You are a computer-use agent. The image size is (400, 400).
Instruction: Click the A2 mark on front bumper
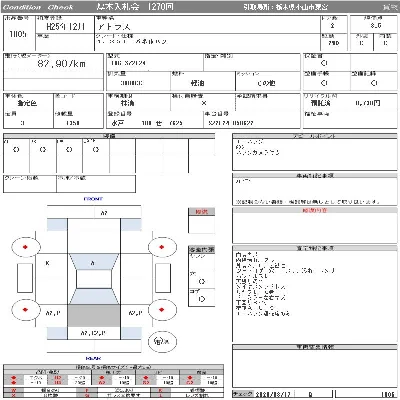104,213
